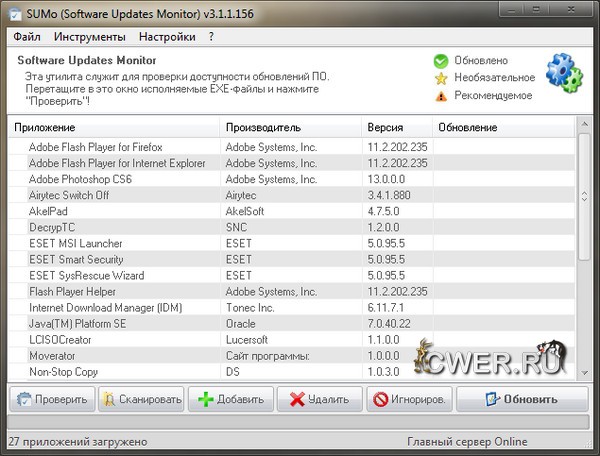Viewport: 600px width, 456px height.
Task: Click the yellow star Необязательное icon
Action: pos(440,78)
